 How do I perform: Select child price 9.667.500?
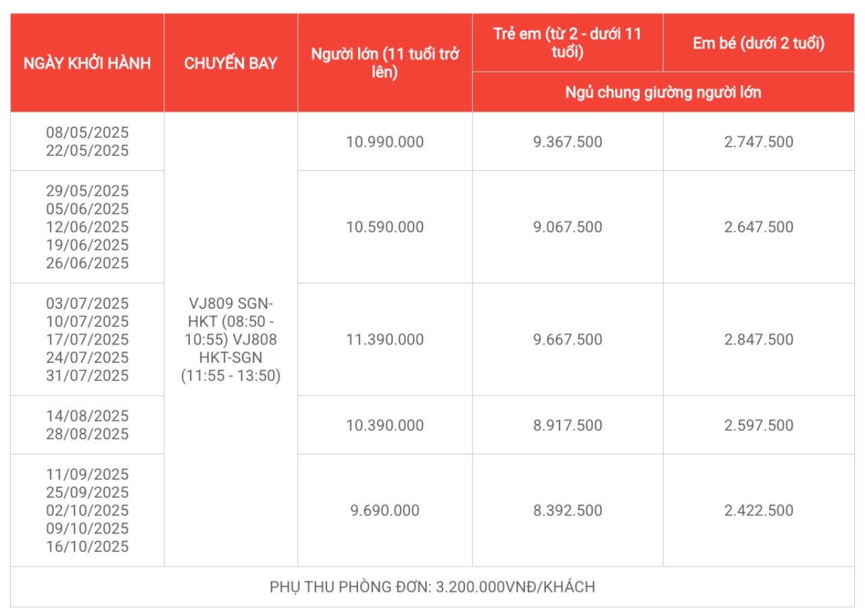tap(568, 340)
